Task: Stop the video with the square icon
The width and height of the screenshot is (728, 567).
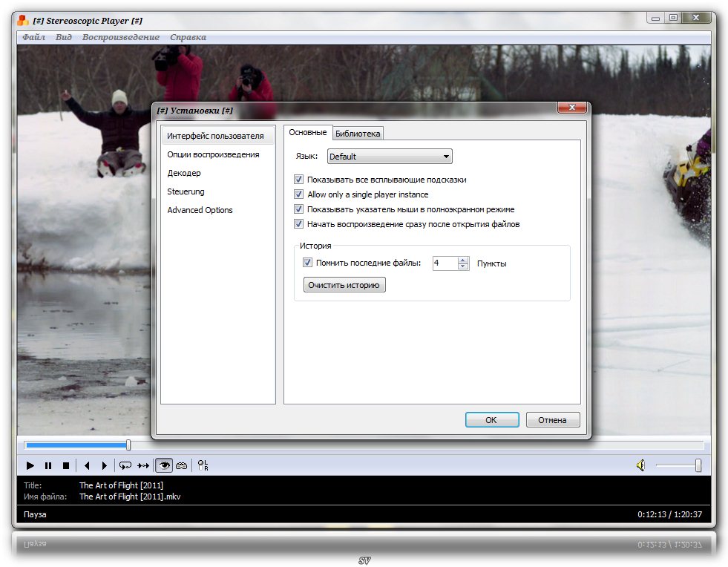Action: point(66,466)
